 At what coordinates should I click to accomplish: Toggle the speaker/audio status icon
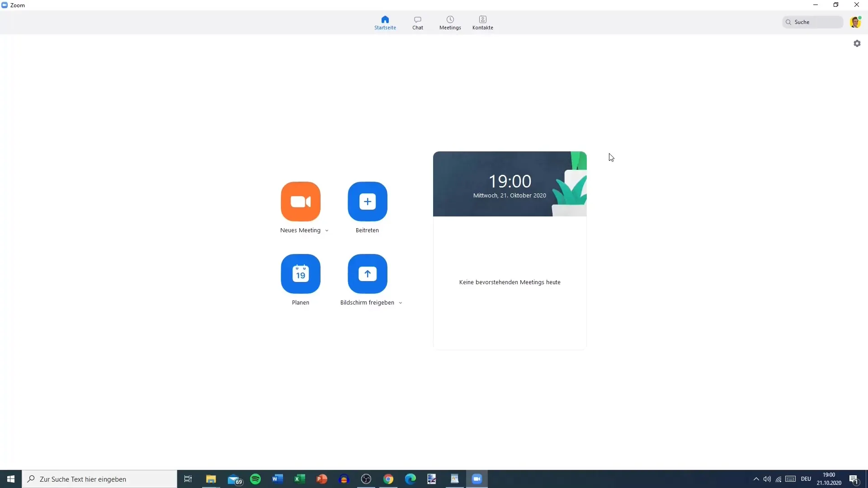767,479
